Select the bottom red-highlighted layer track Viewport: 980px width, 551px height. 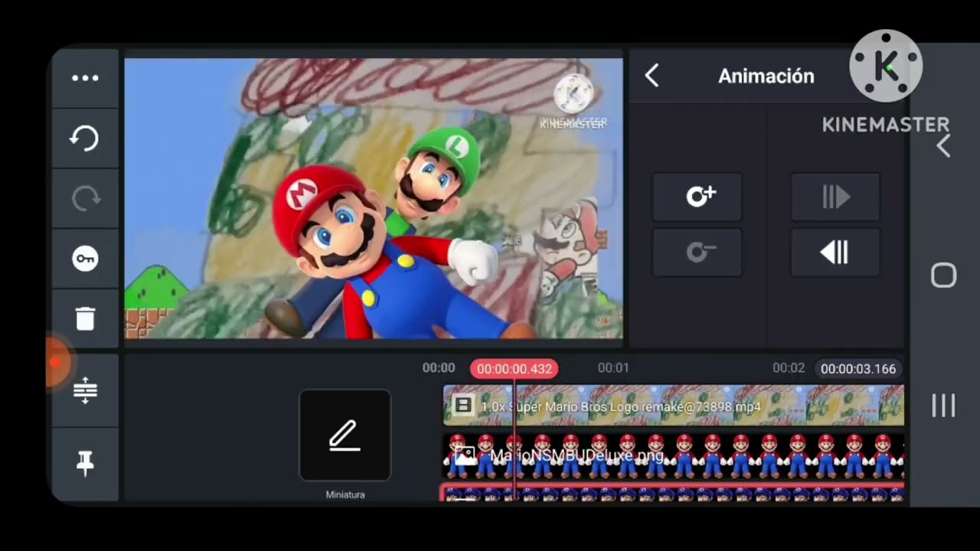point(672,493)
